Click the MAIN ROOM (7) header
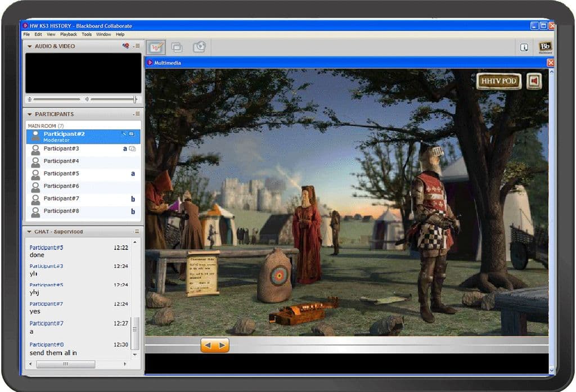This screenshot has width=576, height=392. 46,125
